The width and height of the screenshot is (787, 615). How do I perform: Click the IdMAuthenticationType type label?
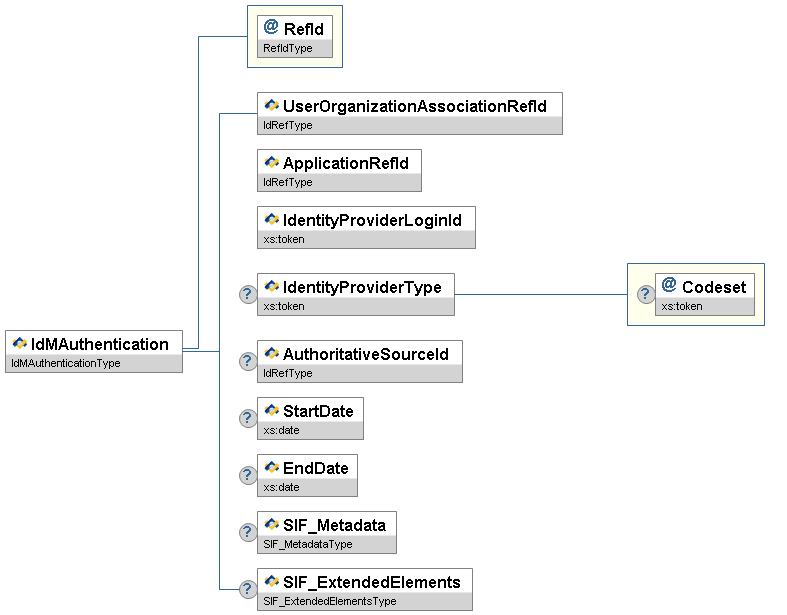point(65,364)
